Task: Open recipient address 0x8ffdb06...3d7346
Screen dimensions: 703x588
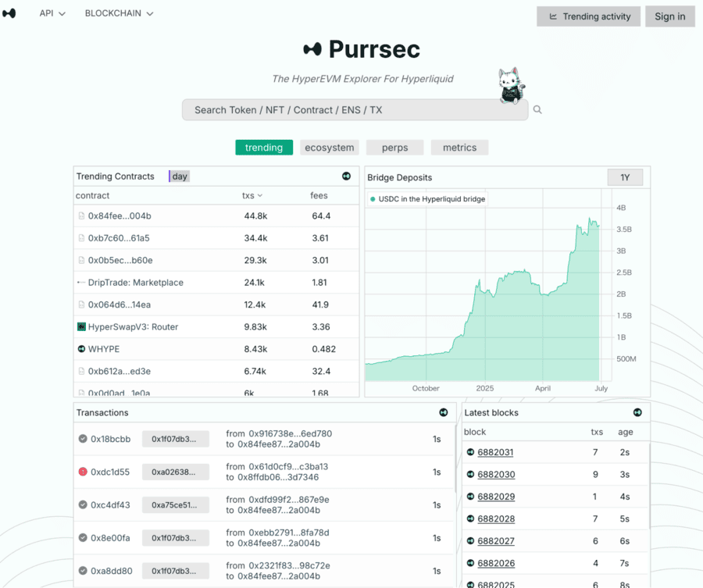Action: [278, 477]
